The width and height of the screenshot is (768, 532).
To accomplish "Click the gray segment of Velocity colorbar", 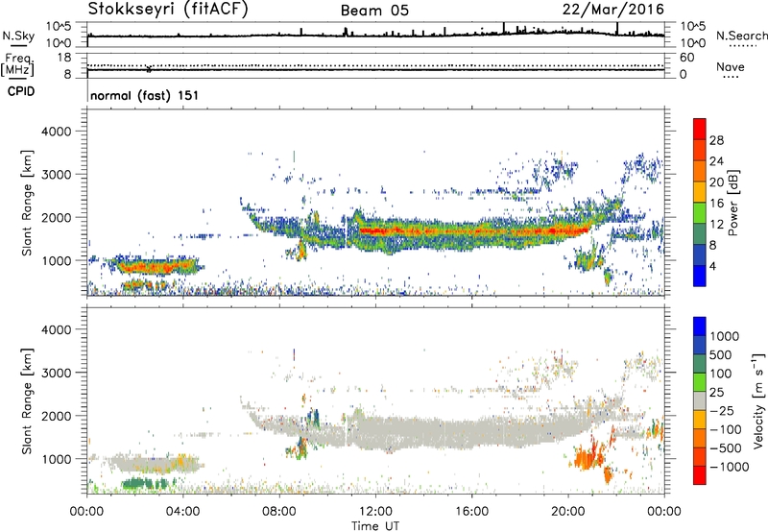I will 700,401.
